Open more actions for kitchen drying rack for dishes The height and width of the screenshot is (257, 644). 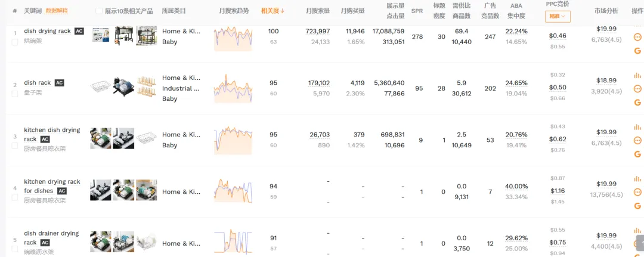[x=637, y=192]
